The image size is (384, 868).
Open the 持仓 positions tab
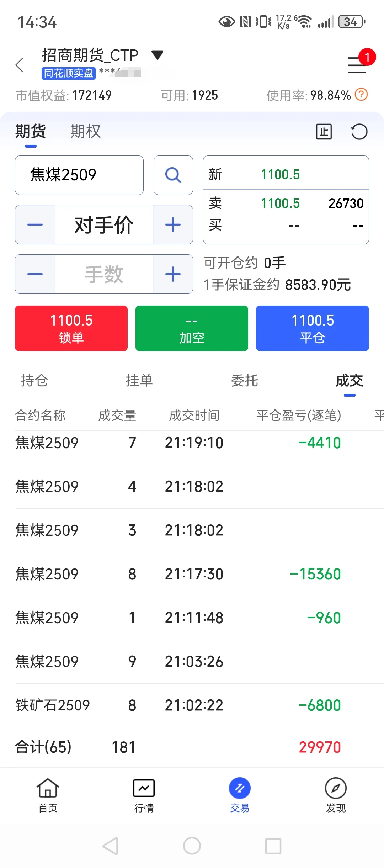pyautogui.click(x=34, y=381)
